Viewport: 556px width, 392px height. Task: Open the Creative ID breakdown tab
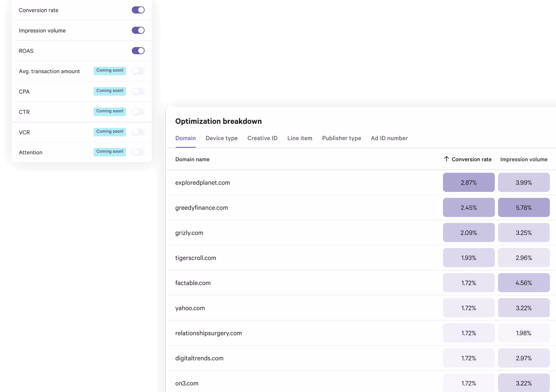click(x=262, y=138)
